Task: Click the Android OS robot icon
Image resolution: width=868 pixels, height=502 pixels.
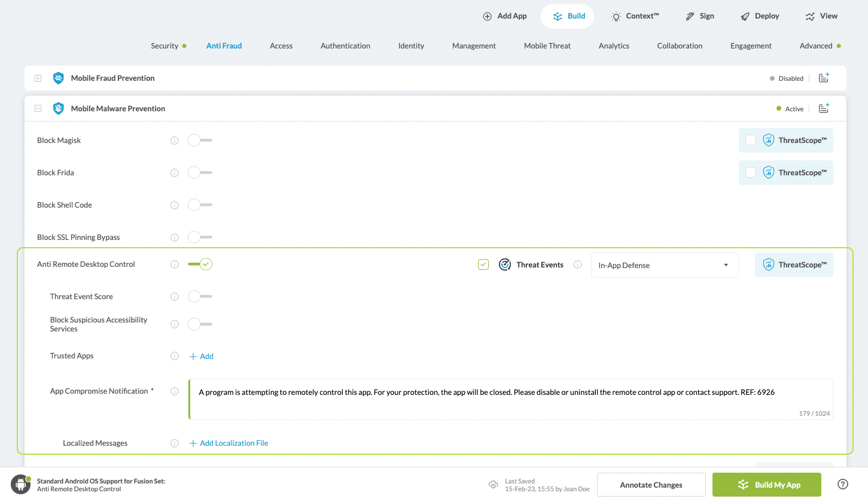Action: (x=20, y=485)
